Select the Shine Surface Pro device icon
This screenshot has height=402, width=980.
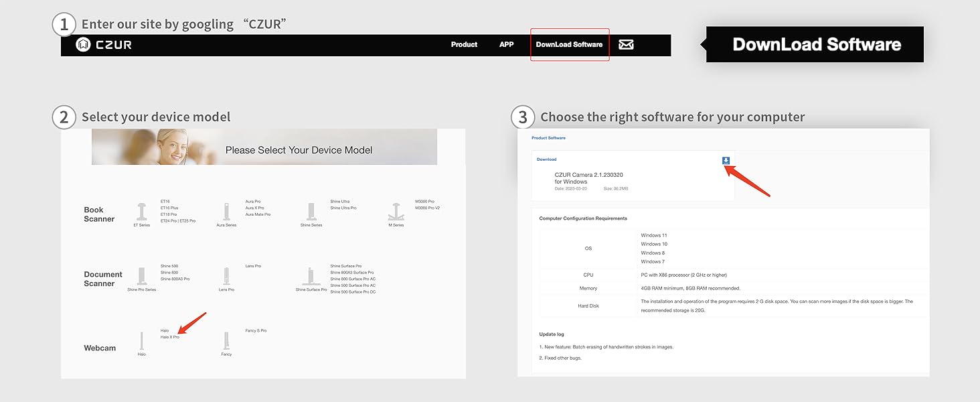[x=311, y=276]
